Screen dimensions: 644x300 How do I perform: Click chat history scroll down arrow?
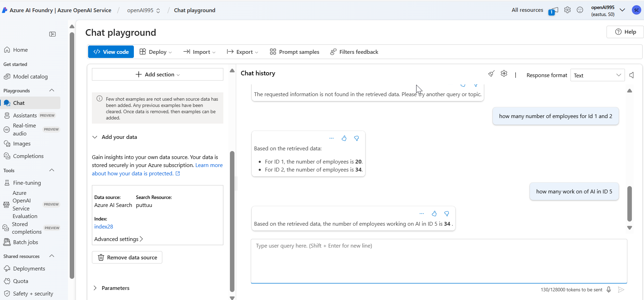click(630, 228)
